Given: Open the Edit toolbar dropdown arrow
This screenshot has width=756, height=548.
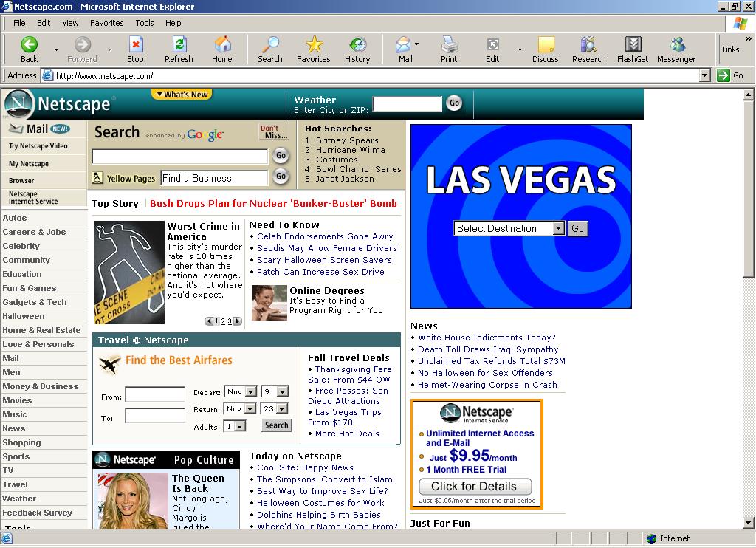Looking at the screenshot, I should click(x=520, y=49).
